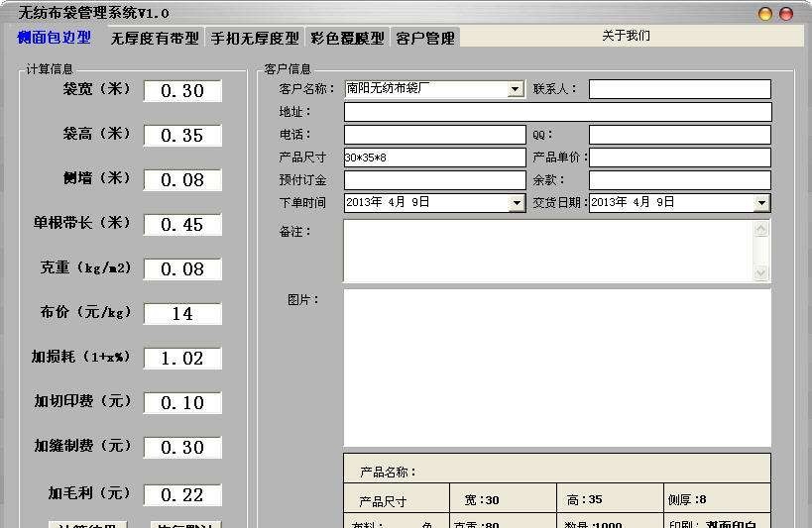Click the 电话 input field

tap(434, 135)
